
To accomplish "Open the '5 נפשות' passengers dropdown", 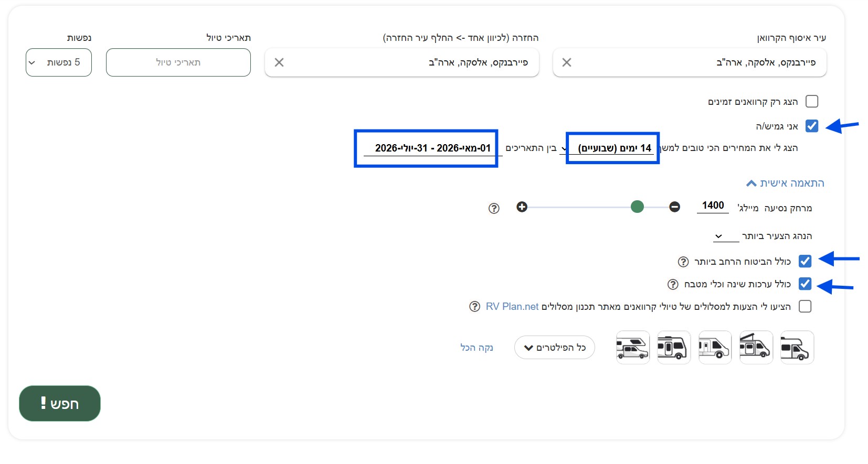I will click(x=59, y=62).
